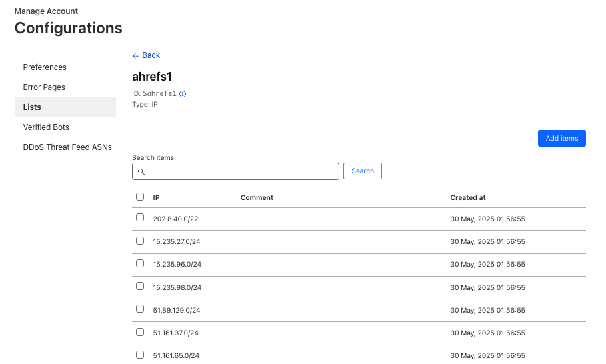
Task: Check the box for 15.235.27.0/24
Action: tap(140, 241)
